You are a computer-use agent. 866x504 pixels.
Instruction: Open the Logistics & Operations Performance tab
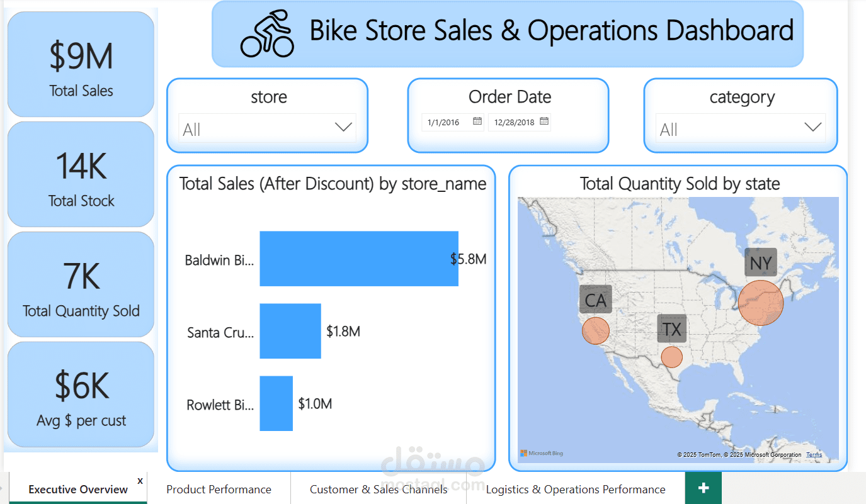pyautogui.click(x=575, y=489)
